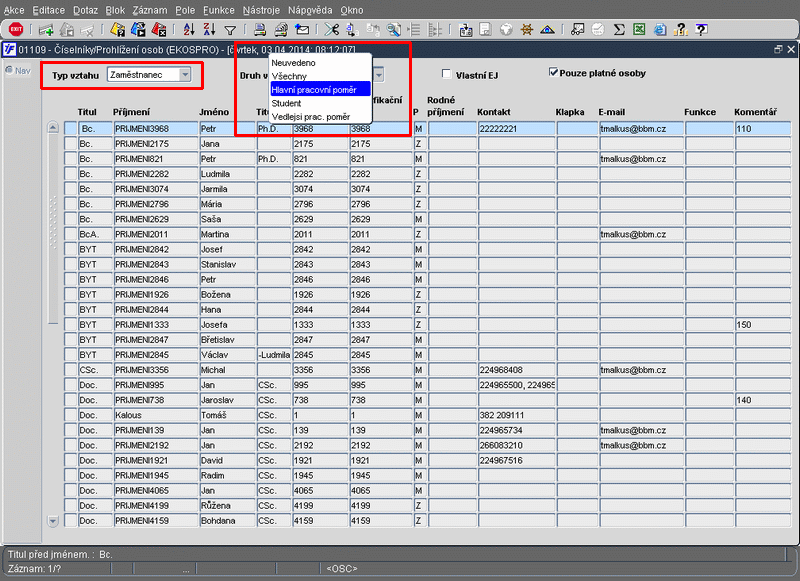
Task: Click the scroll down arrow of the table
Action: click(53, 521)
